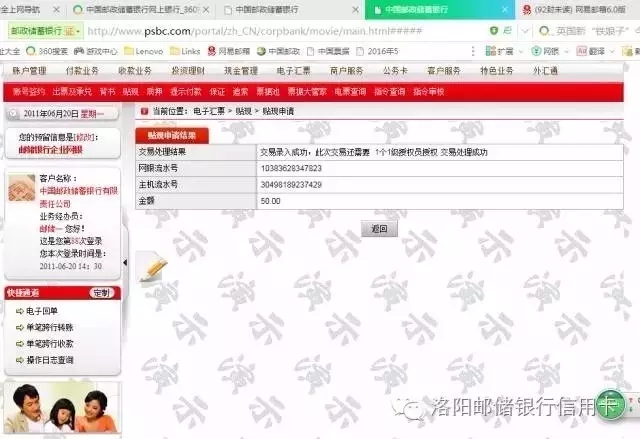Image resolution: width=640 pixels, height=439 pixels.
Task: Open the 付款业务 menu
Action: click(82, 71)
